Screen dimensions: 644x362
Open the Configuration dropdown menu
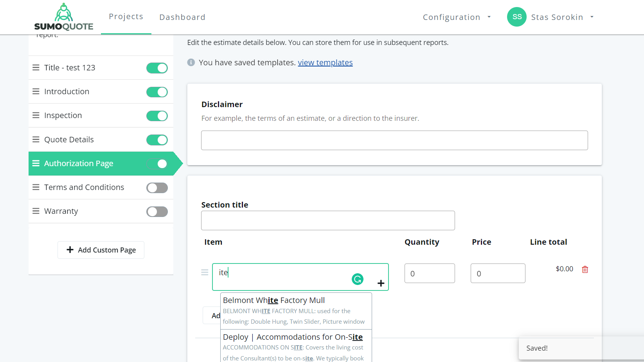[x=456, y=17]
